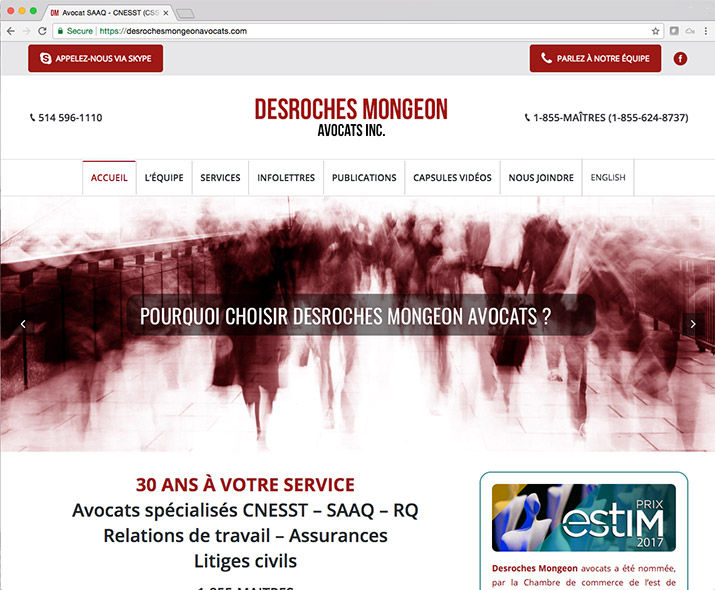The height and width of the screenshot is (590, 715).
Task: Show the previous slide with the left arrow
Action: pyautogui.click(x=22, y=324)
